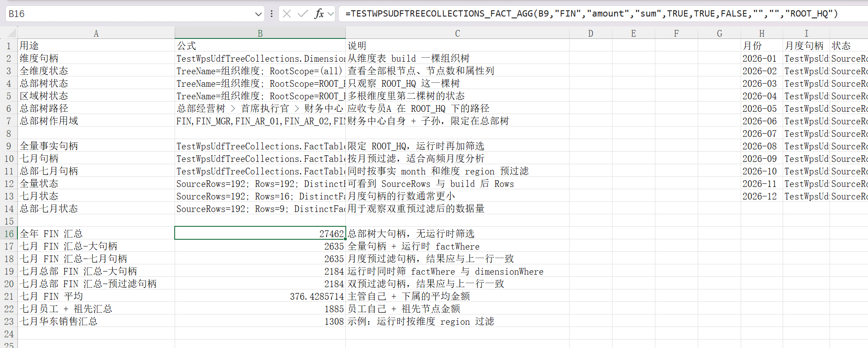Click cell B21 value 376.4285714
This screenshot has width=868, height=348.
point(260,296)
